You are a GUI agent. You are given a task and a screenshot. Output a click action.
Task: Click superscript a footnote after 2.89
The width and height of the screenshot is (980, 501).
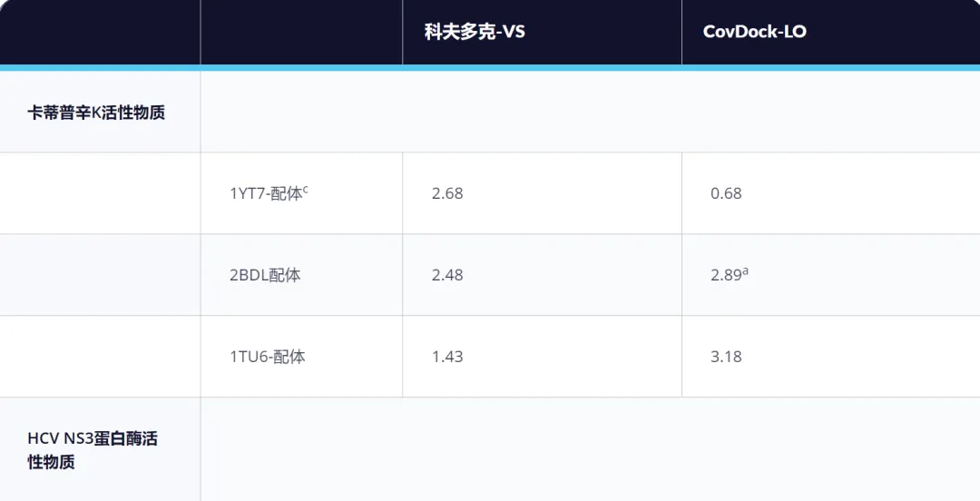pos(746,270)
